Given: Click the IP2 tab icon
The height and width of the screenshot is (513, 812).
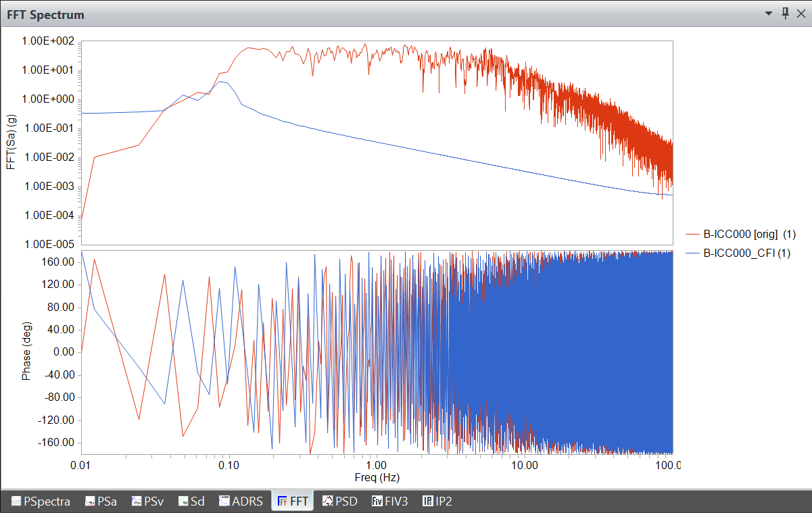Looking at the screenshot, I should click(427, 501).
